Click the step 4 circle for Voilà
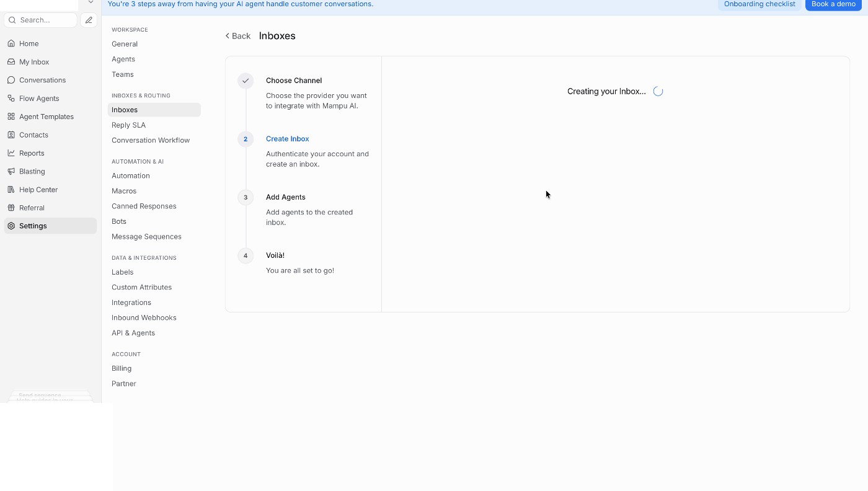The width and height of the screenshot is (868, 491). click(x=246, y=255)
